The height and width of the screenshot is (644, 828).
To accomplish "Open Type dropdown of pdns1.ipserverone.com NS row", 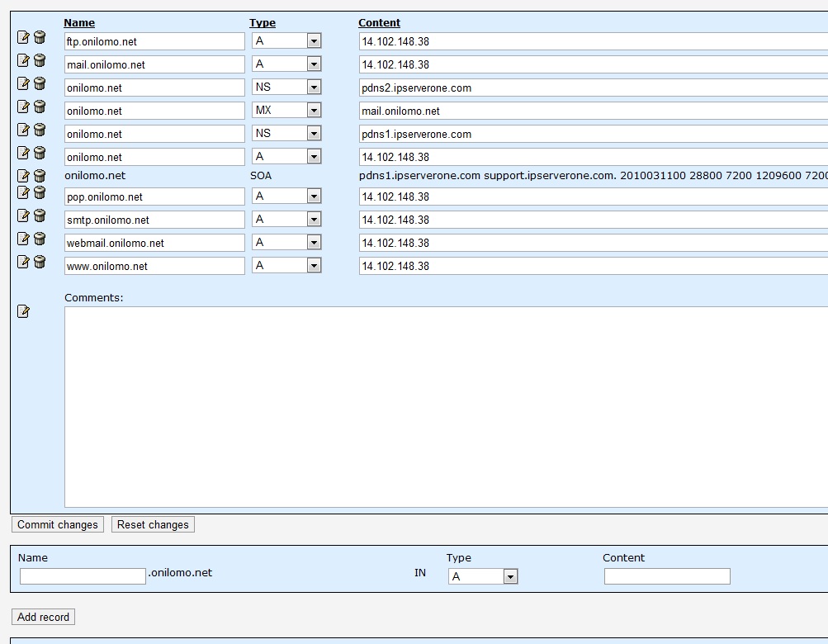I will (286, 133).
